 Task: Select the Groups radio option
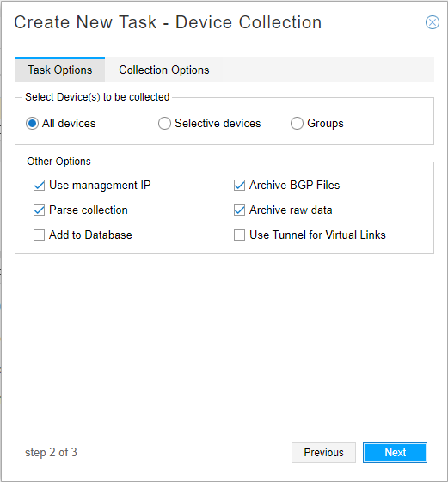297,123
